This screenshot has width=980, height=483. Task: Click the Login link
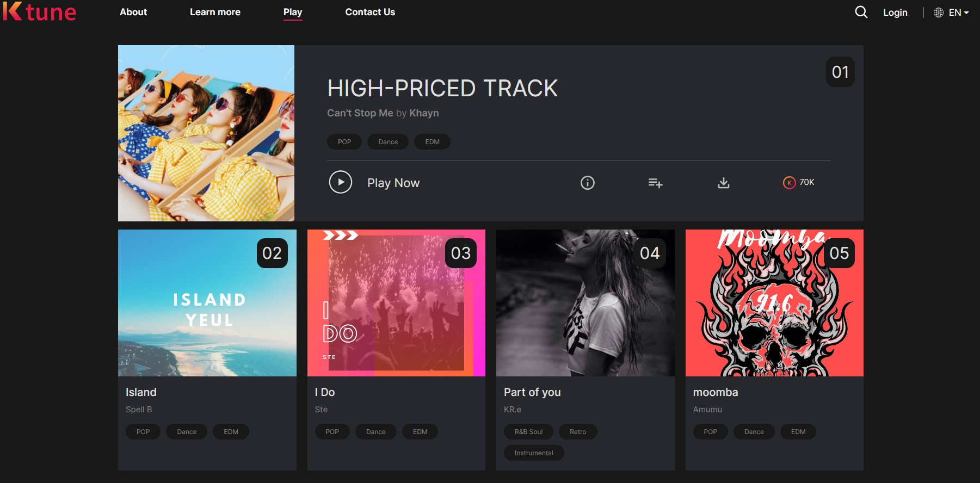(x=895, y=13)
